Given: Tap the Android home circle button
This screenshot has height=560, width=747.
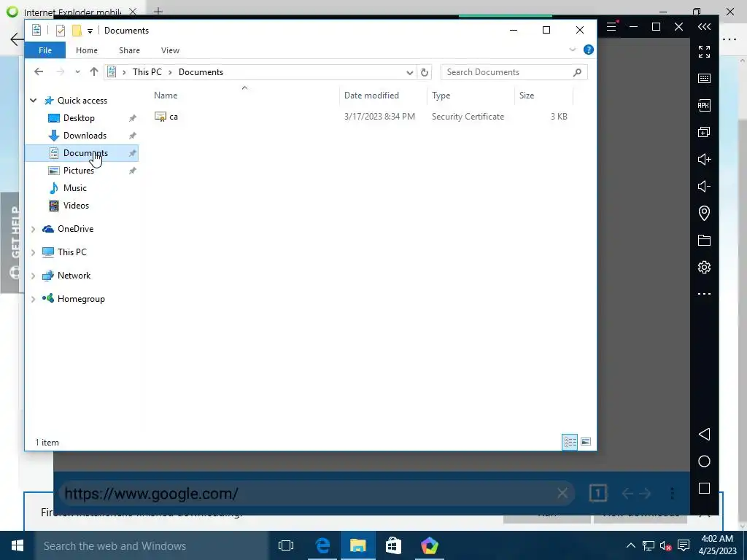Looking at the screenshot, I should pyautogui.click(x=704, y=462).
